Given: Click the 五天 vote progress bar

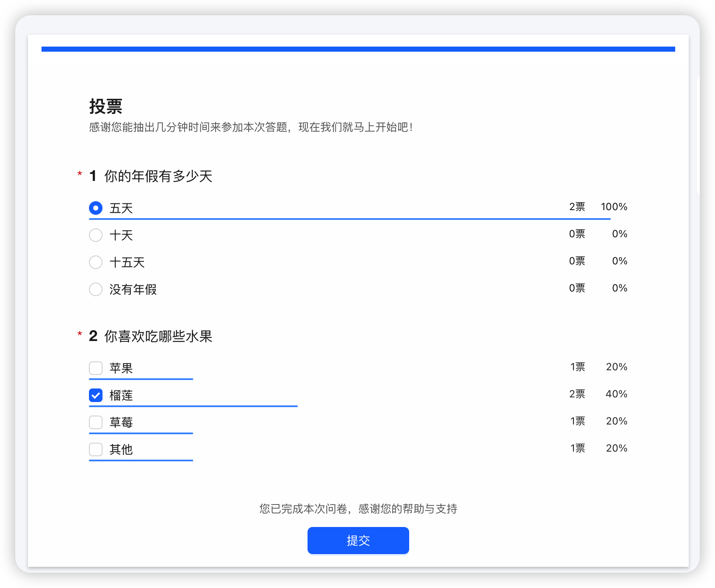Looking at the screenshot, I should 350,219.
